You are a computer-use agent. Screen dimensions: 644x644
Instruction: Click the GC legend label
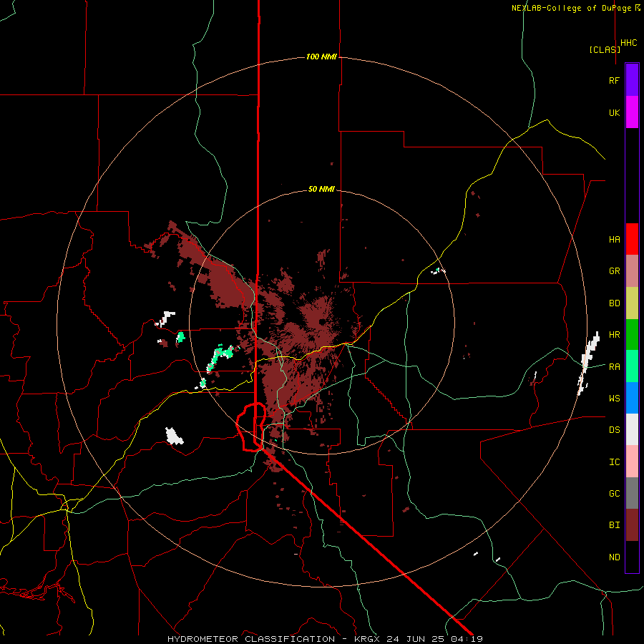[614, 493]
